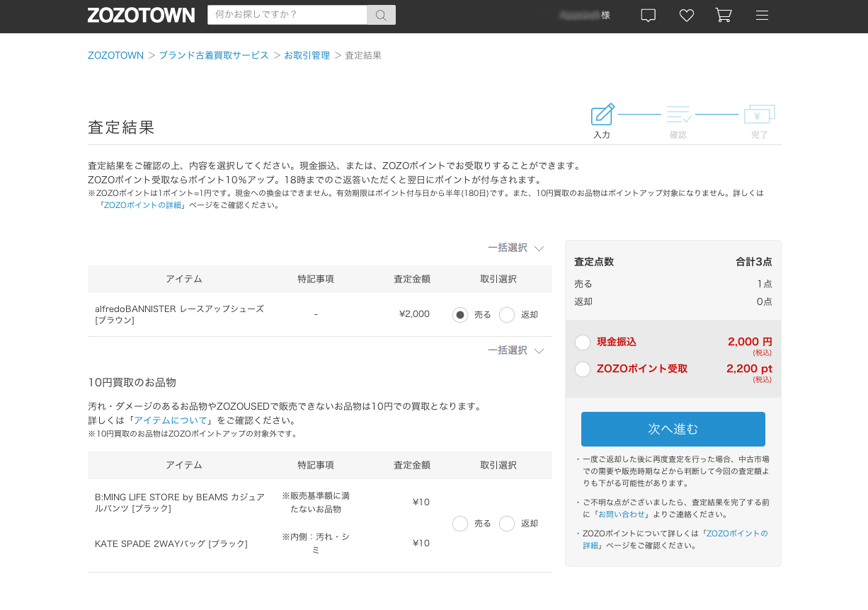The image size is (868, 610).
Task: Select 返却 for 10円買取 items
Action: [x=507, y=524]
